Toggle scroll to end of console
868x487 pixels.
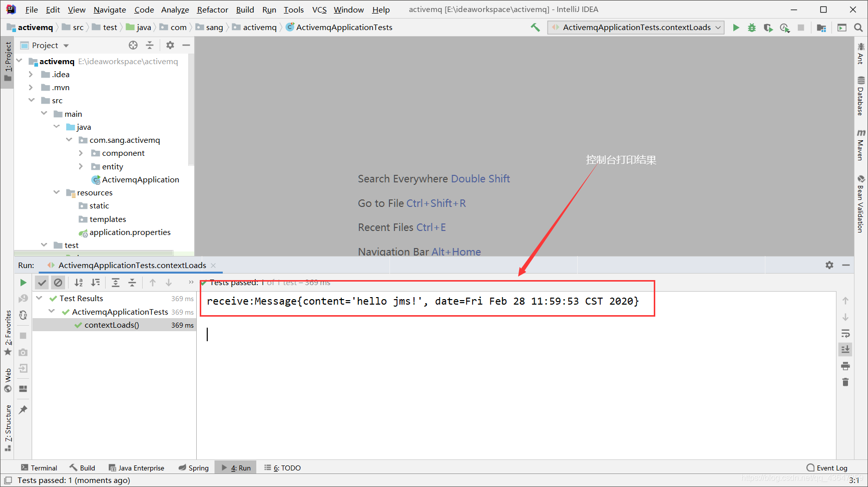coord(845,349)
